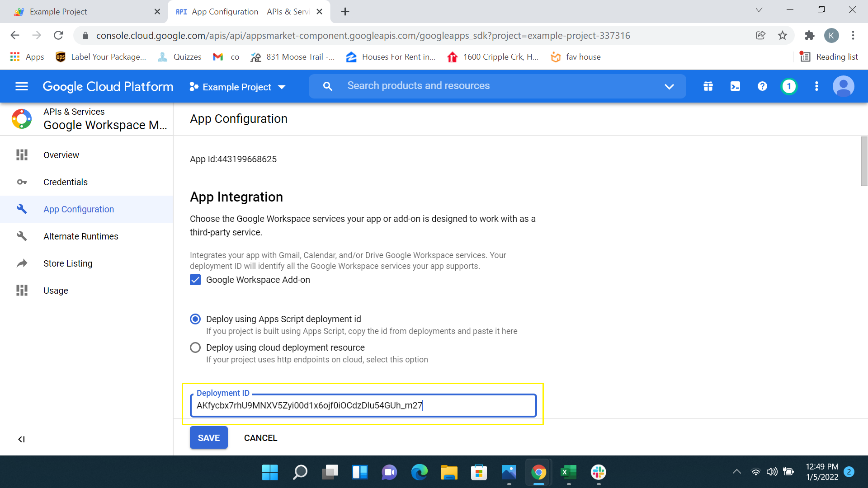
Task: Open the Chrome profile K avatar
Action: 831,35
